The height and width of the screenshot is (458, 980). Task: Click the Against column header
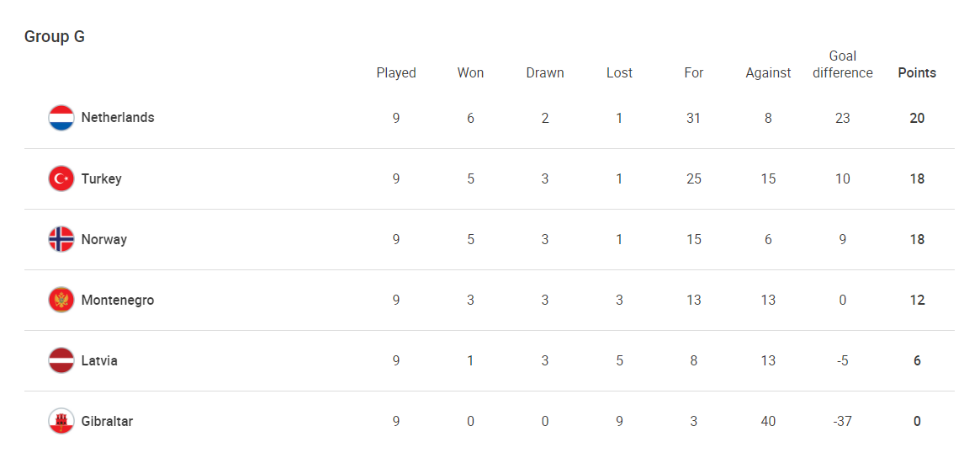point(768,73)
